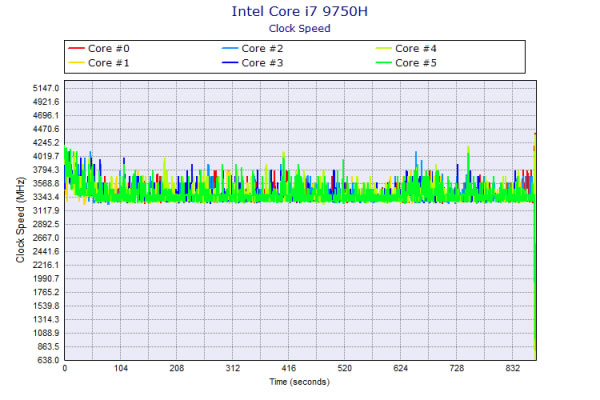
Task: Click the 2892.5 y-axis value
Action: 46,224
